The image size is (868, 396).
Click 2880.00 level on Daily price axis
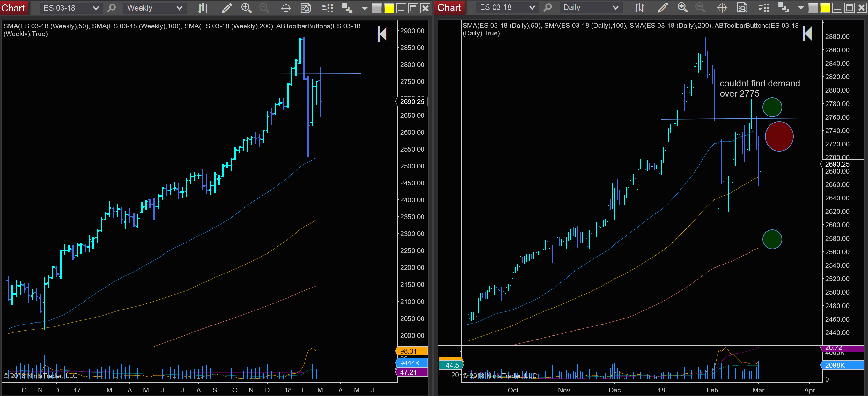837,36
